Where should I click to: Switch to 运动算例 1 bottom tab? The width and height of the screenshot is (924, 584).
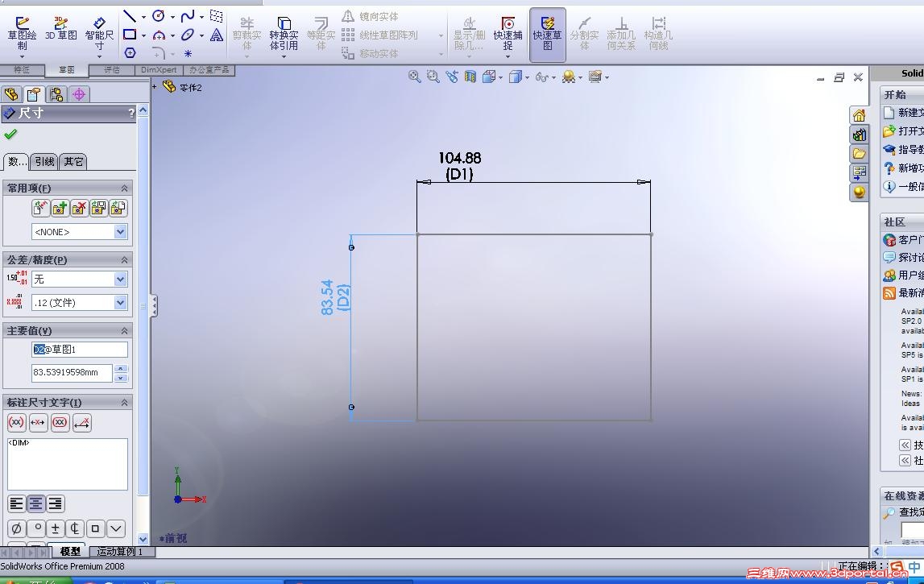(120, 552)
